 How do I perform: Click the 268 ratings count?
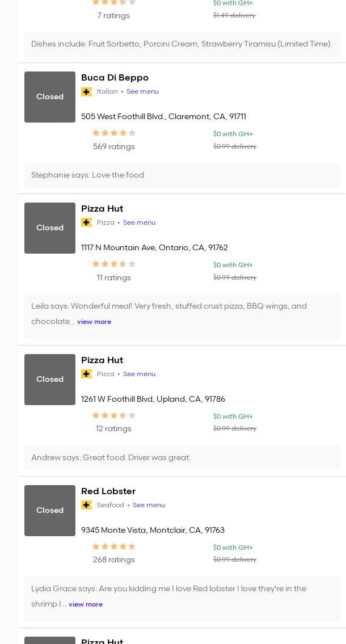114,559
